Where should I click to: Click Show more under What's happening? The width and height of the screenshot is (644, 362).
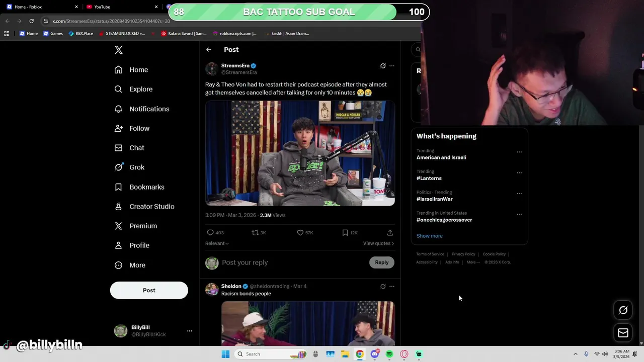pyautogui.click(x=430, y=236)
